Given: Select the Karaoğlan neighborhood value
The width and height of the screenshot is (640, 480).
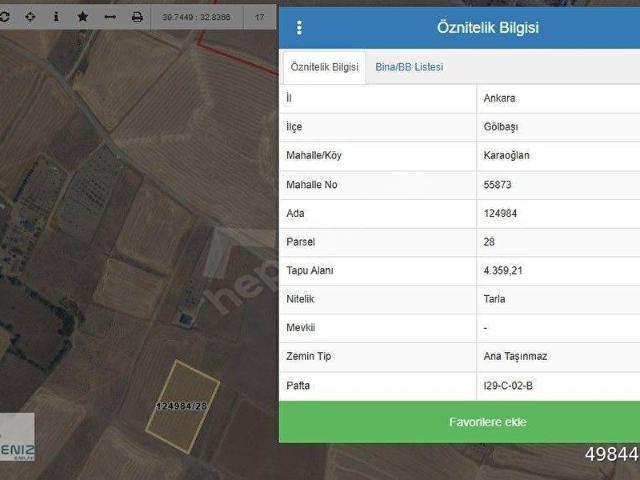Looking at the screenshot, I should 507,156.
